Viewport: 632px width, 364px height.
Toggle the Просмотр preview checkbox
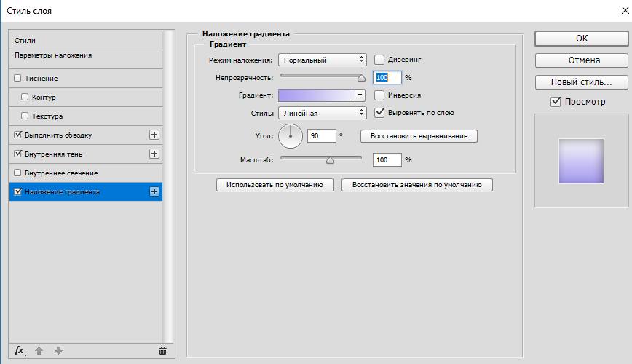(x=556, y=102)
